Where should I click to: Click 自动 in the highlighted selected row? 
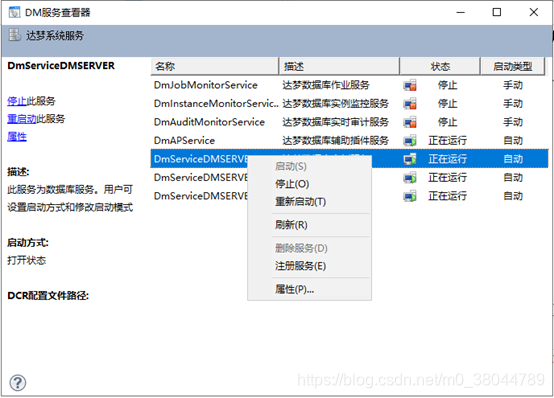(x=513, y=159)
